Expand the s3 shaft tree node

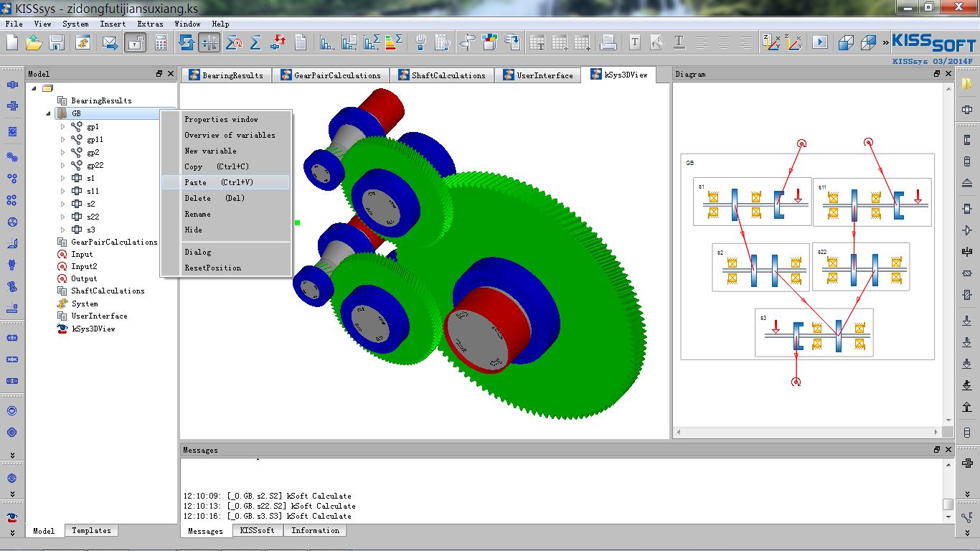63,230
